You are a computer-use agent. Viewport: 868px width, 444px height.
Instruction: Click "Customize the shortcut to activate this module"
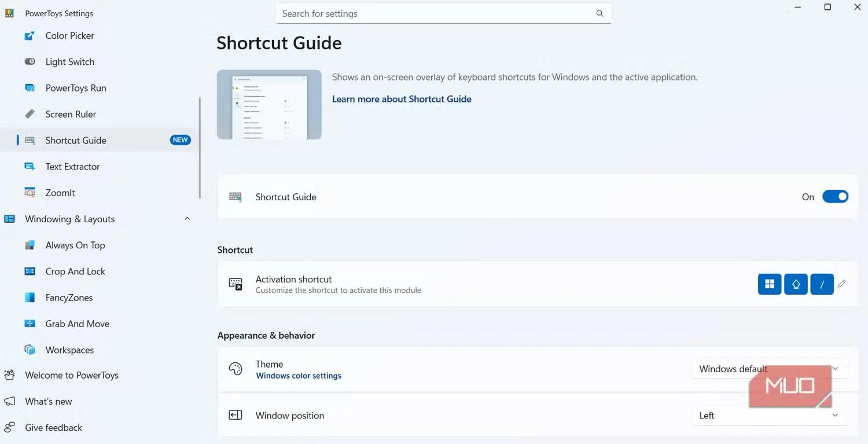click(x=339, y=291)
